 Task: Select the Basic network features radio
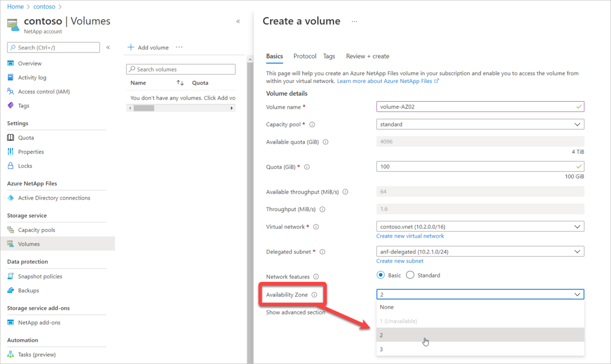(x=381, y=275)
